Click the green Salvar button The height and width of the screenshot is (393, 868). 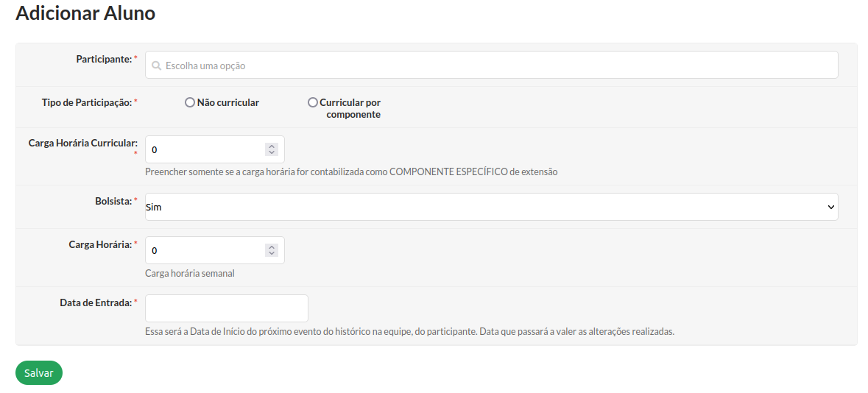click(39, 372)
